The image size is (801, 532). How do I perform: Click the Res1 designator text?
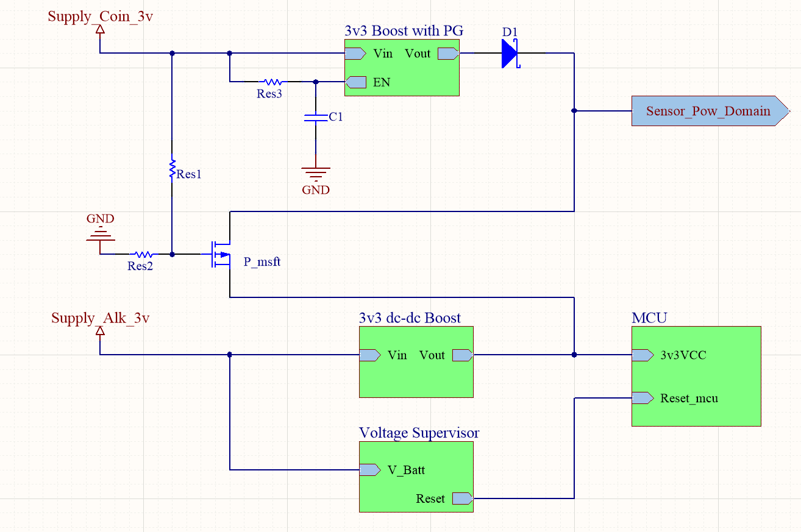(x=189, y=174)
